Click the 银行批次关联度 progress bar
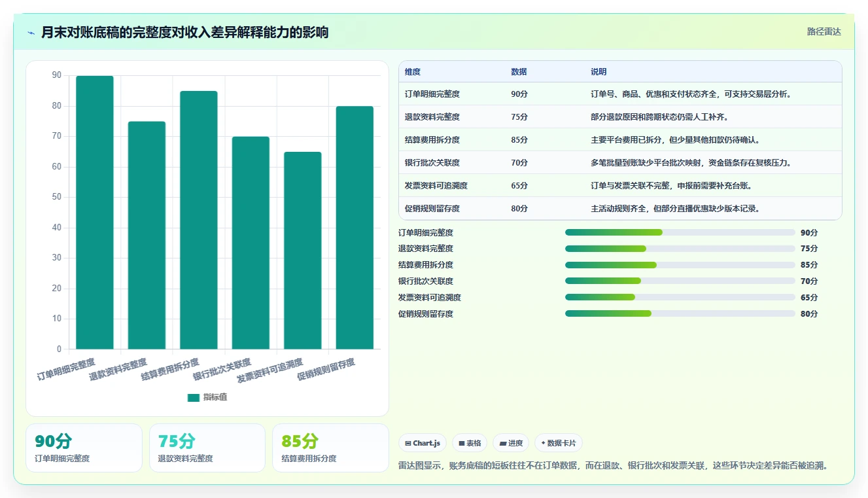This screenshot has height=498, width=868. click(680, 281)
